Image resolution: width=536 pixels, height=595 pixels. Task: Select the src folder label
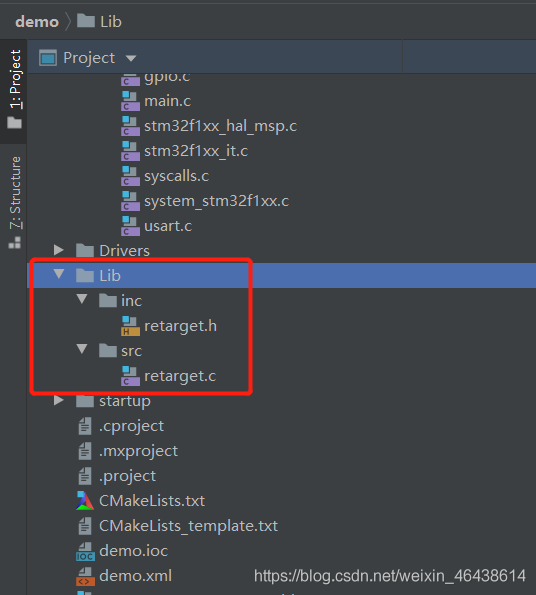(131, 351)
